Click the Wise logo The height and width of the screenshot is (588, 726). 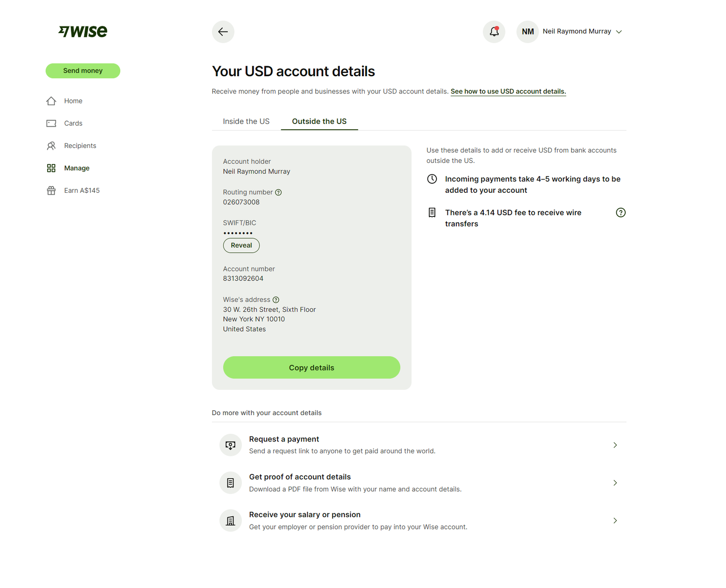83,31
